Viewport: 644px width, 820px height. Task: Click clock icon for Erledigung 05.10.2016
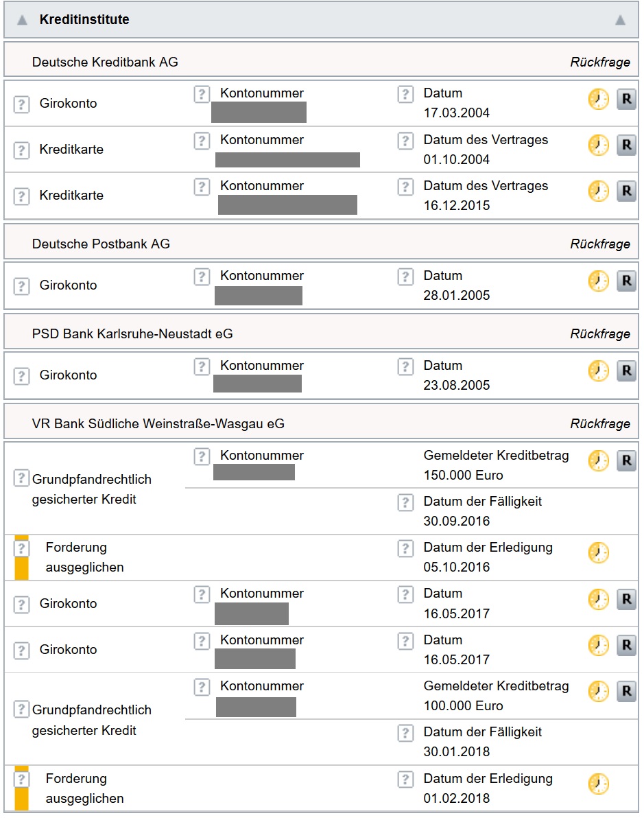pyautogui.click(x=598, y=553)
